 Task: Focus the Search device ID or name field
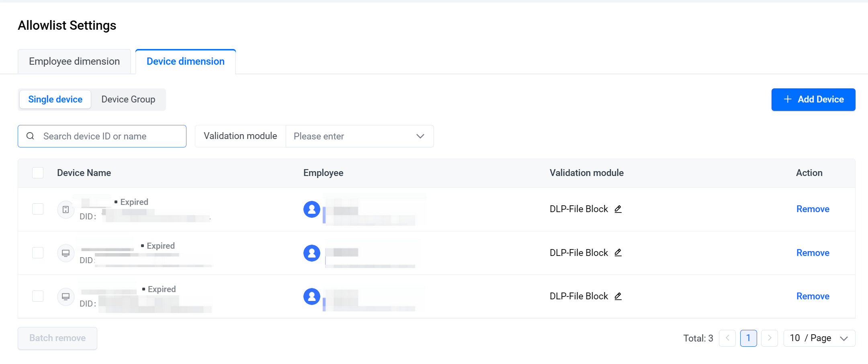(x=102, y=136)
